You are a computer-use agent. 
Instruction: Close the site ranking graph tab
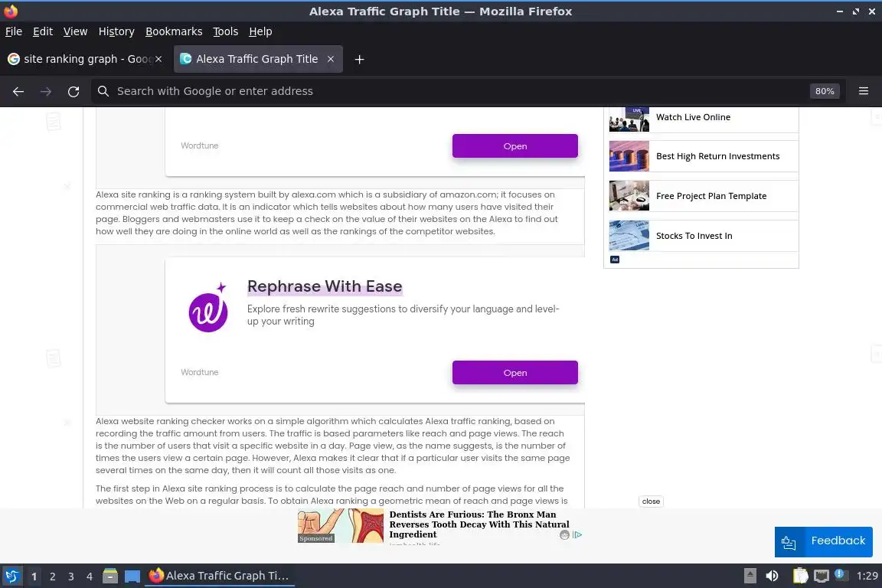click(158, 59)
